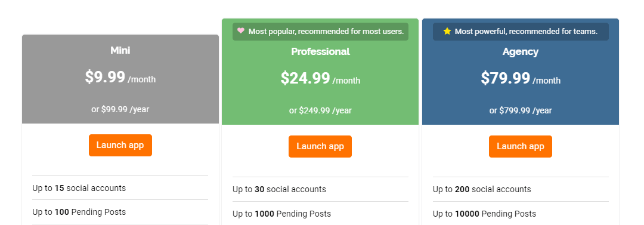This screenshot has height=225, width=644.
Task: Click the pink heart icon in Professional banner
Action: 241,31
